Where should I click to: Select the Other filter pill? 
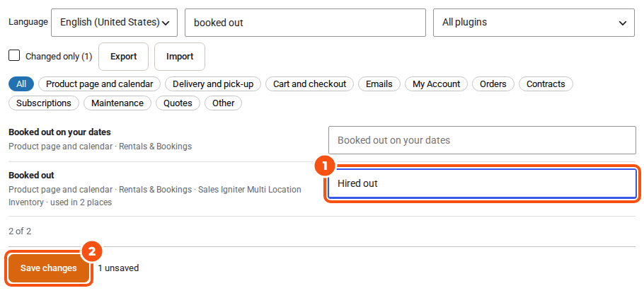(x=223, y=103)
